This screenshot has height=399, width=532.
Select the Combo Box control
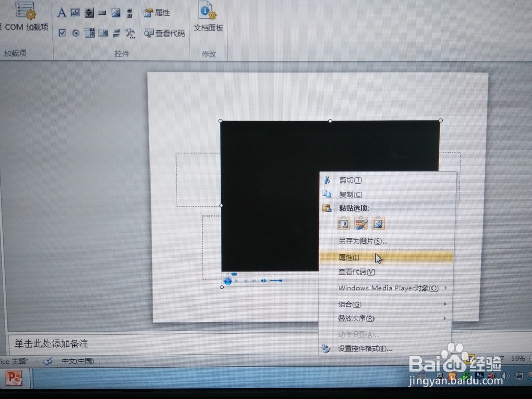[89, 33]
